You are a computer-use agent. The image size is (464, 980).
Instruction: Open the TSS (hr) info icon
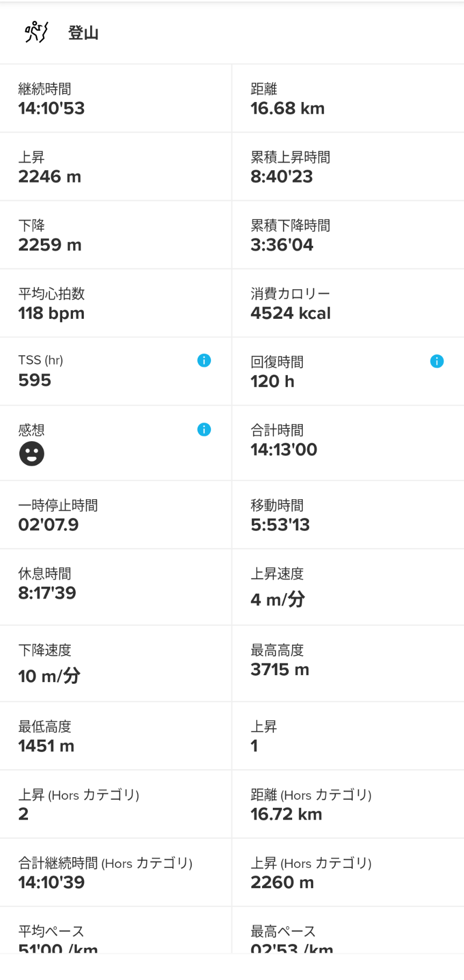click(x=204, y=361)
